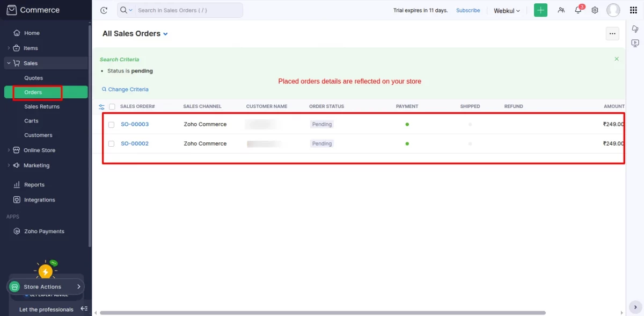Screen dimensions: 644x316
Task: Click the green payment dot for SO-00002
Action: 407,143
